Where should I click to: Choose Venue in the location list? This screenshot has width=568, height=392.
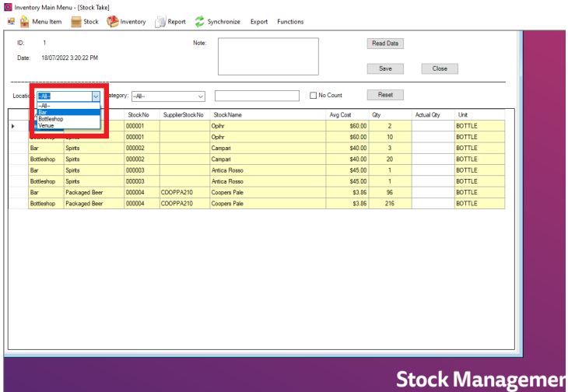click(47, 125)
